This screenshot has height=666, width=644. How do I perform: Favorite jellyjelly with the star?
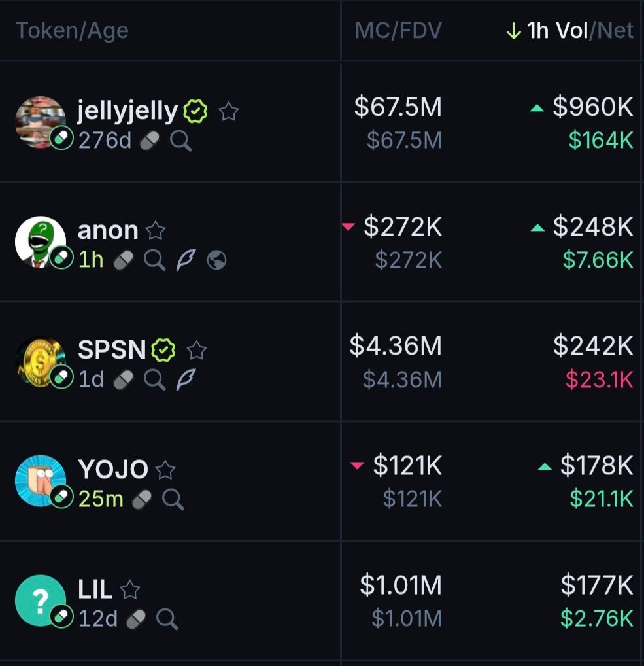click(x=228, y=113)
